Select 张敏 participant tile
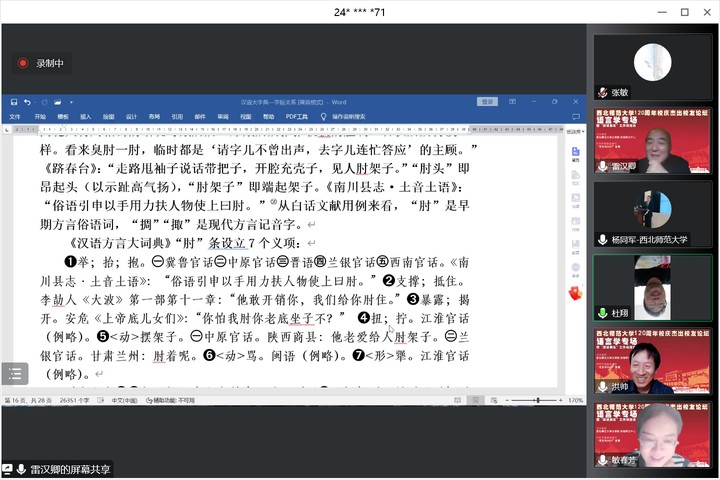This screenshot has width=720, height=480. coord(652,67)
